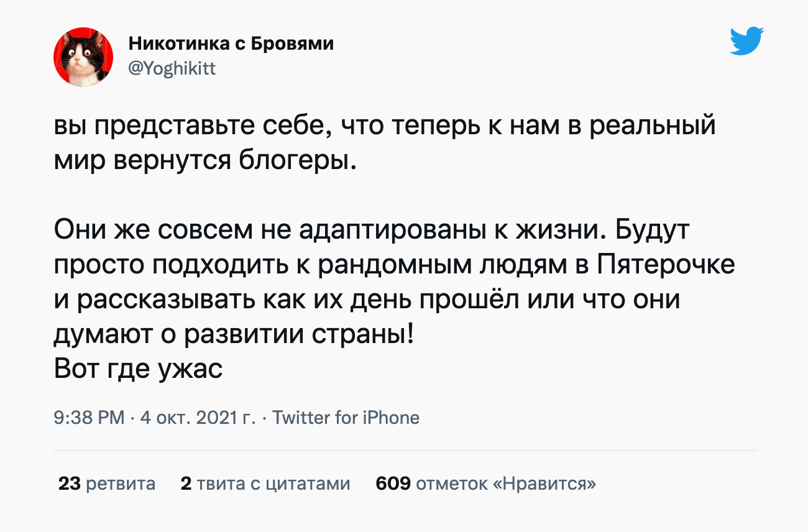Show the отметок «Нравится» likes list
The width and height of the screenshot is (808, 532).
click(x=505, y=484)
